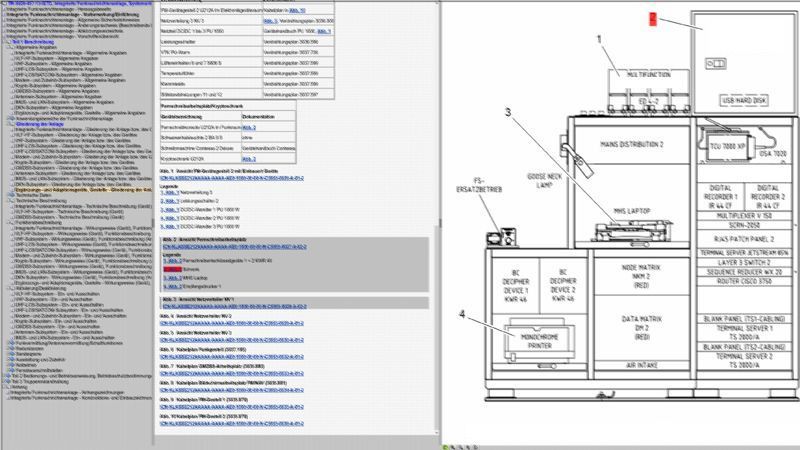This screenshot has height=450, width=800.
Task: Select Teil 1: Beschreibung in the tree
Action: point(33,42)
